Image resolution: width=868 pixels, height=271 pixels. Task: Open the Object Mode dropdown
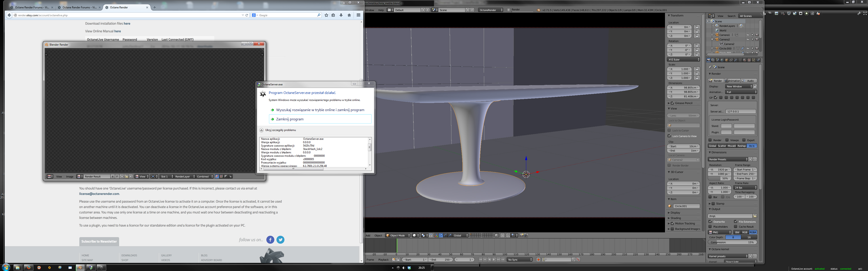(x=398, y=235)
